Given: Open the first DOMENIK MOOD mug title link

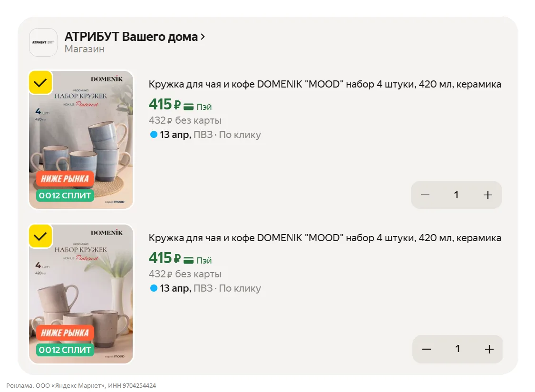Looking at the screenshot, I should 325,85.
